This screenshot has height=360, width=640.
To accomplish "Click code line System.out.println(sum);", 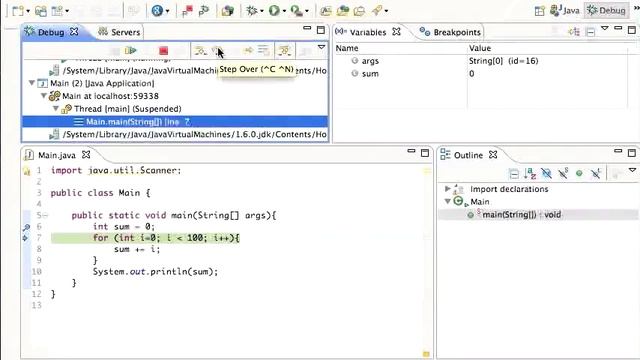I will click(x=155, y=271).
